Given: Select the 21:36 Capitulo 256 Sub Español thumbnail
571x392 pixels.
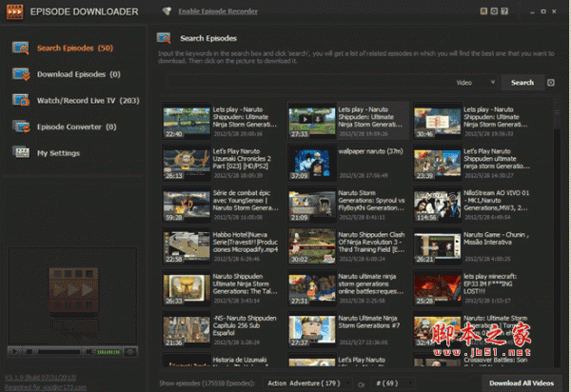Looking at the screenshot, I should click(x=187, y=331).
